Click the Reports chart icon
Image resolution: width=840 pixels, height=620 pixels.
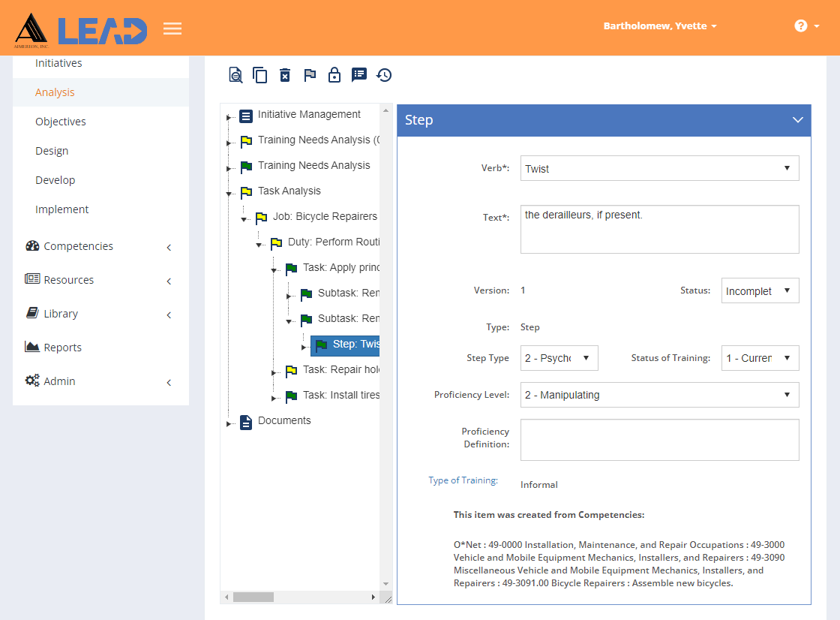(32, 347)
